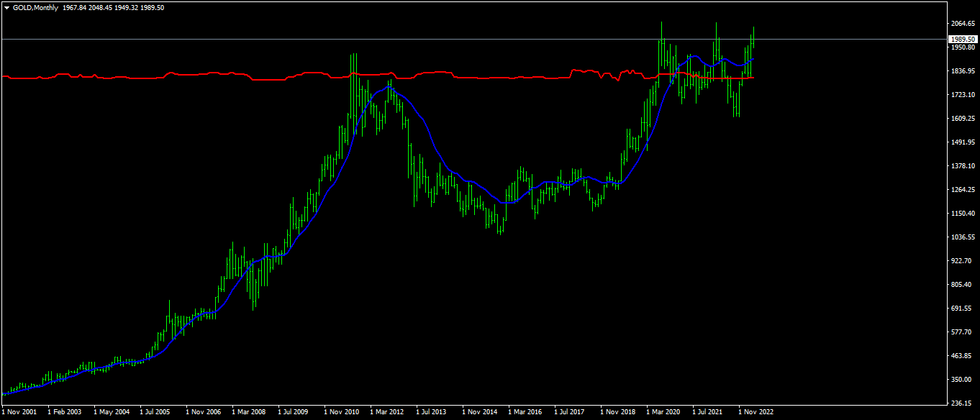The width and height of the screenshot is (980, 420).
Task: Click the 236.15 price axis label
Action: point(961,403)
